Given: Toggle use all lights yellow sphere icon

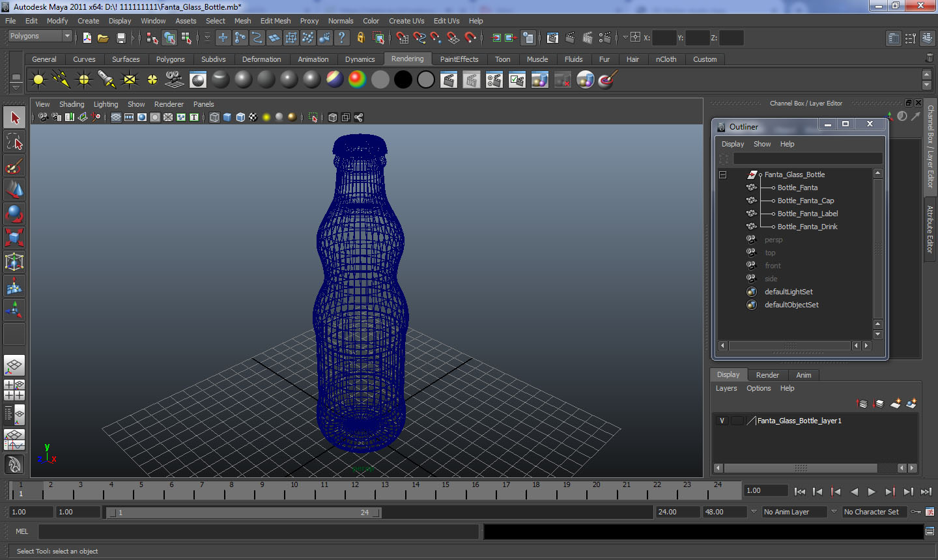Looking at the screenshot, I should [x=266, y=117].
